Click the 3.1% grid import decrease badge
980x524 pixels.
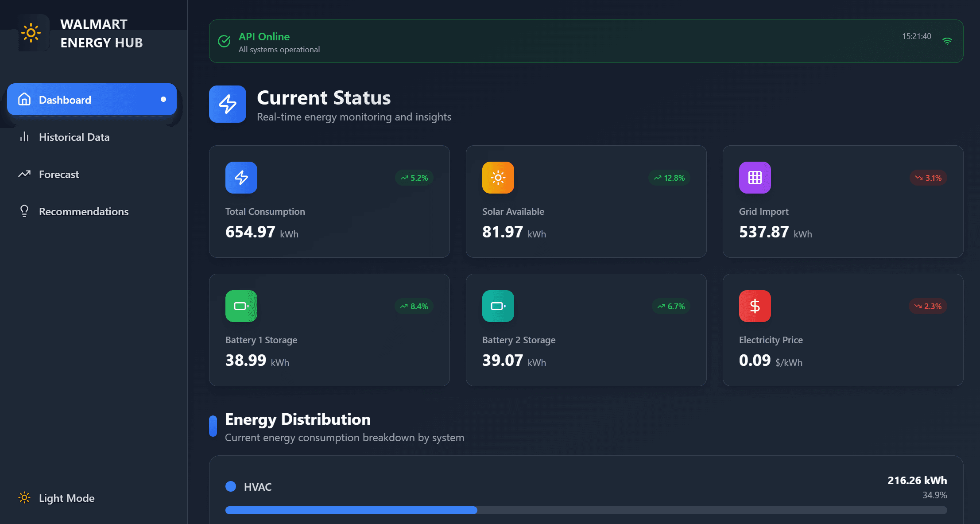tap(928, 178)
